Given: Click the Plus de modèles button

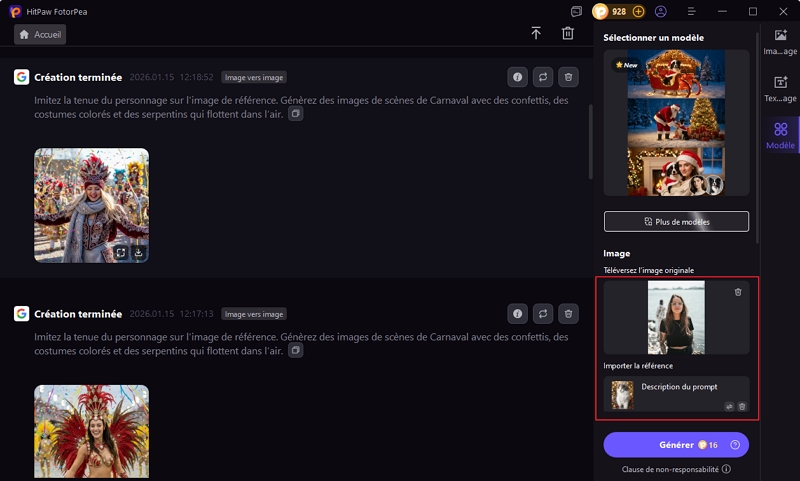Looking at the screenshot, I should tap(676, 221).
